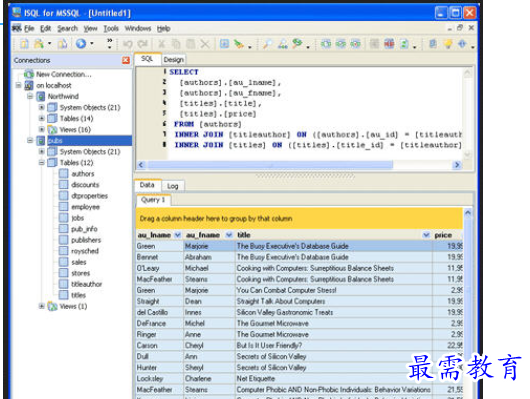Open the Search menu

[67, 28]
